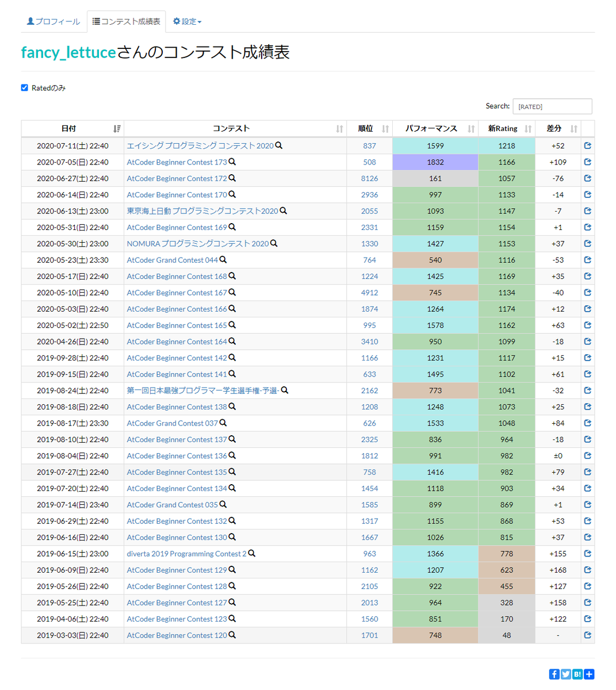Click the share icon in the ABC 173 row
Viewport: 616px width, 690px height.
[587, 162]
